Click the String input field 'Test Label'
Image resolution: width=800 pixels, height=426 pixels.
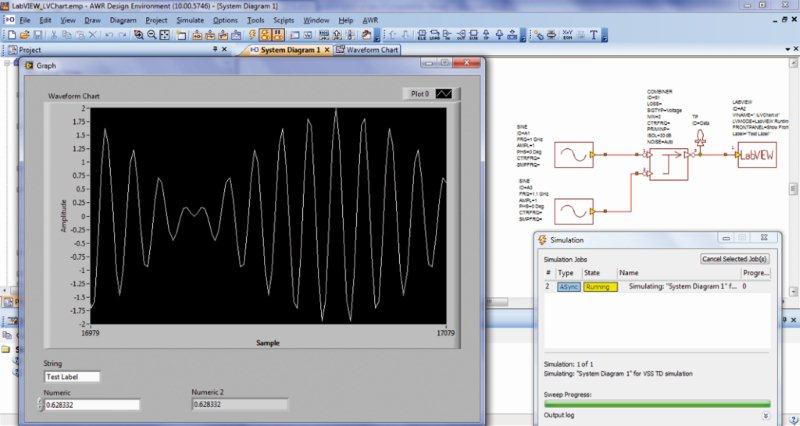72,377
